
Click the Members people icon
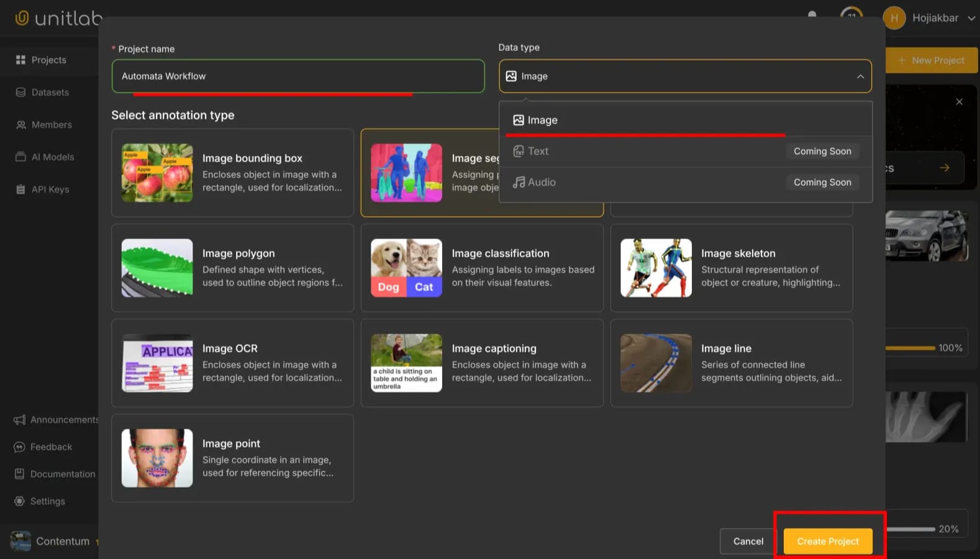tap(20, 125)
